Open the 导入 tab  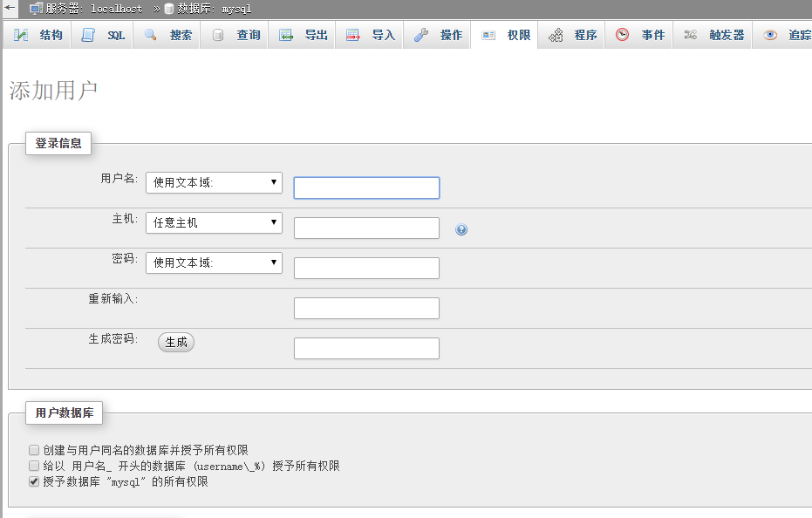click(369, 35)
